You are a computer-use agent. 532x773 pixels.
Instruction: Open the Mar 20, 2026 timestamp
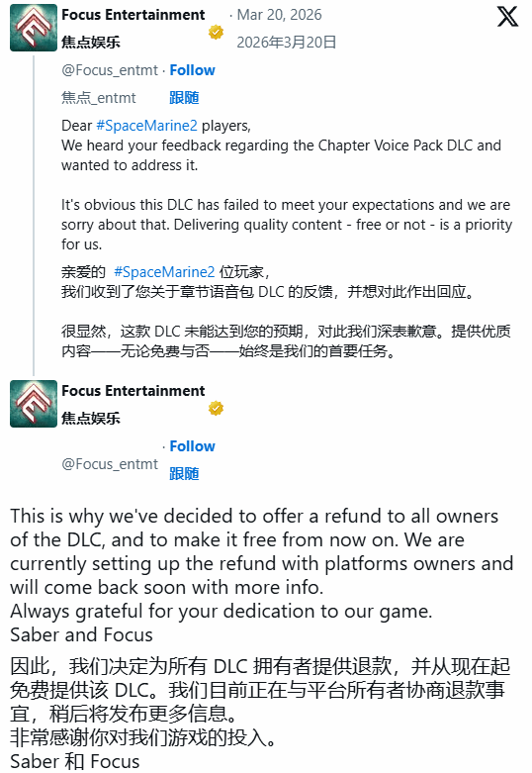pos(279,15)
